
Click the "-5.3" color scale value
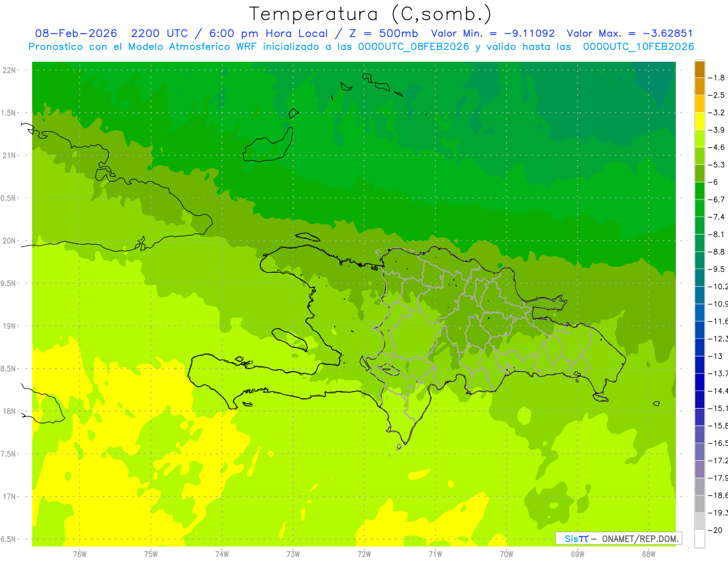[x=716, y=164]
